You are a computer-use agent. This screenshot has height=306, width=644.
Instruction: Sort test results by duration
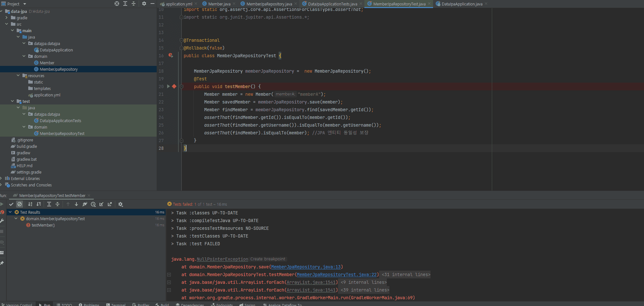coord(39,204)
